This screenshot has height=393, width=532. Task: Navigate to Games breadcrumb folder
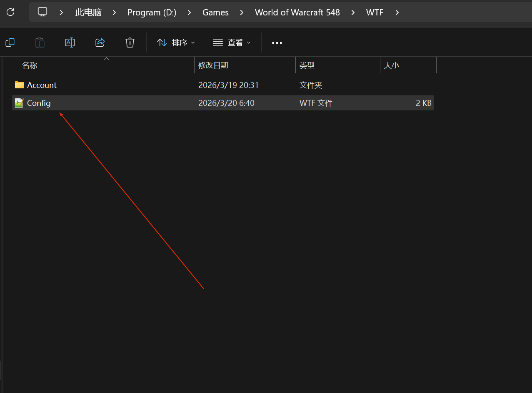(215, 13)
